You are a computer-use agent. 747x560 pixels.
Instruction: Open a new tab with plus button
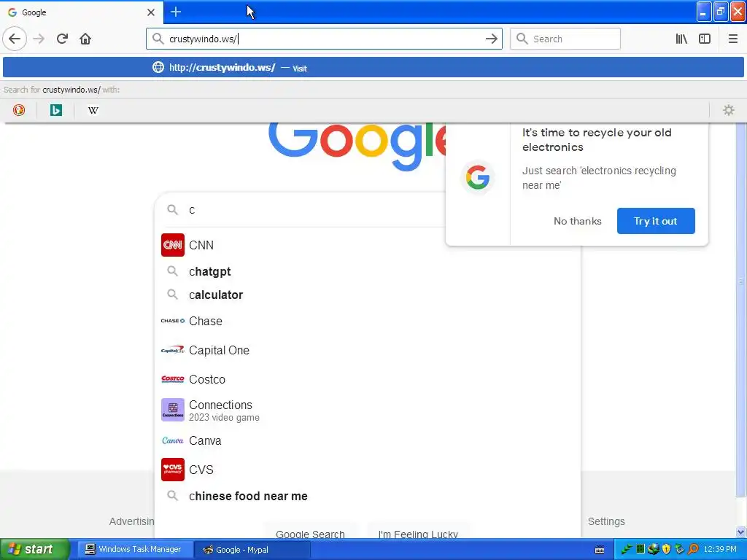coord(176,12)
